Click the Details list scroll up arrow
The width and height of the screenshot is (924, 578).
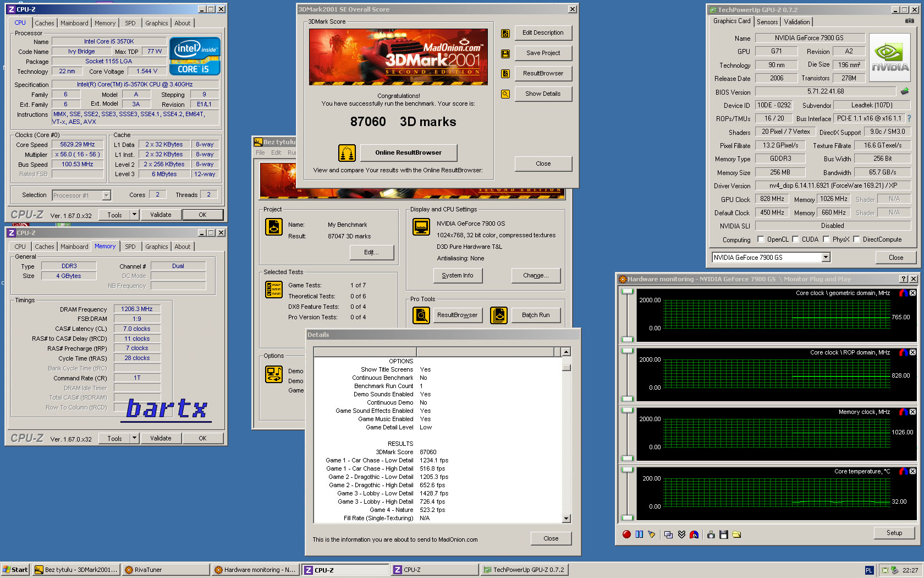566,352
